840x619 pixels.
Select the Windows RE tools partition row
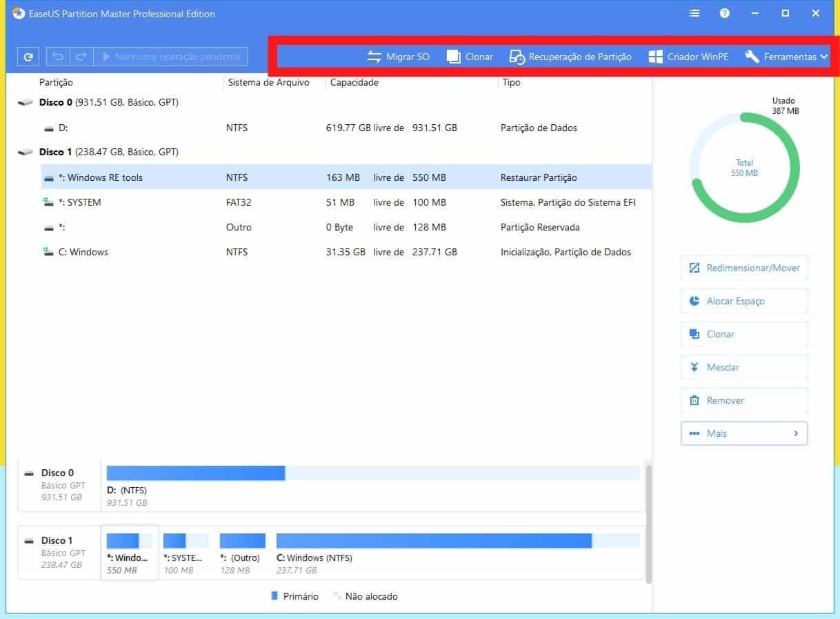(99, 177)
